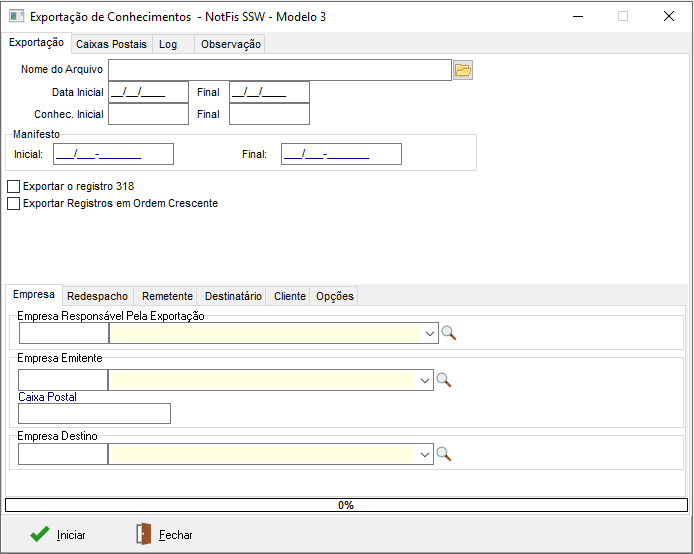The width and height of the screenshot is (694, 554).
Task: Click the search icon for Empresa Emitente
Action: 444,380
